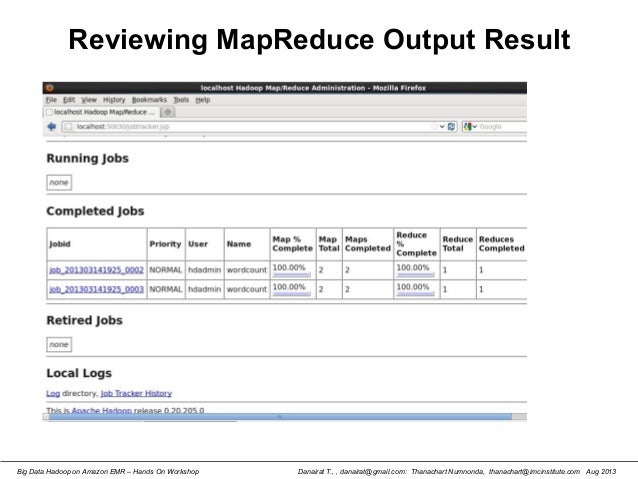
Task: Open job_201303141925_0002 link
Action: click(x=96, y=270)
